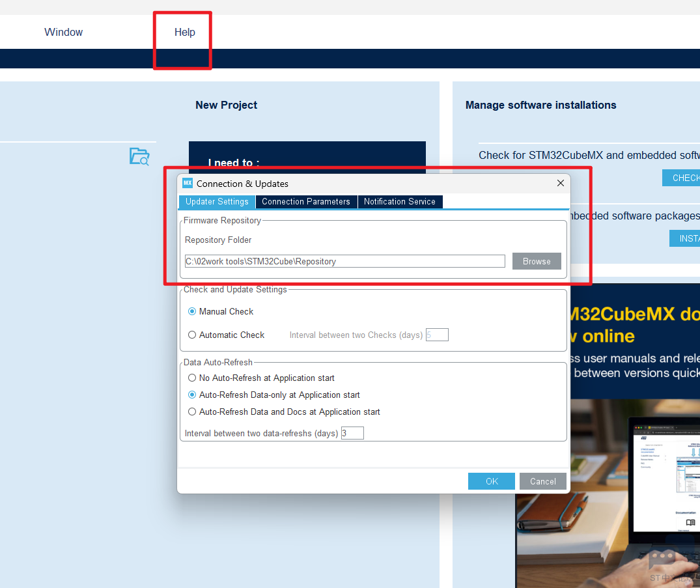
Task: Click the CHECK button for STM32CubeMX updates
Action: (681, 178)
